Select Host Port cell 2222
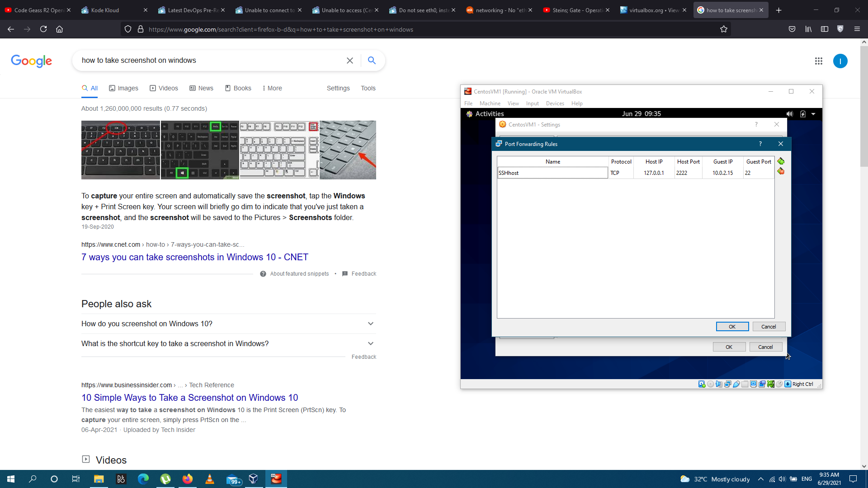Screen dimensions: 868x488 click(688, 173)
